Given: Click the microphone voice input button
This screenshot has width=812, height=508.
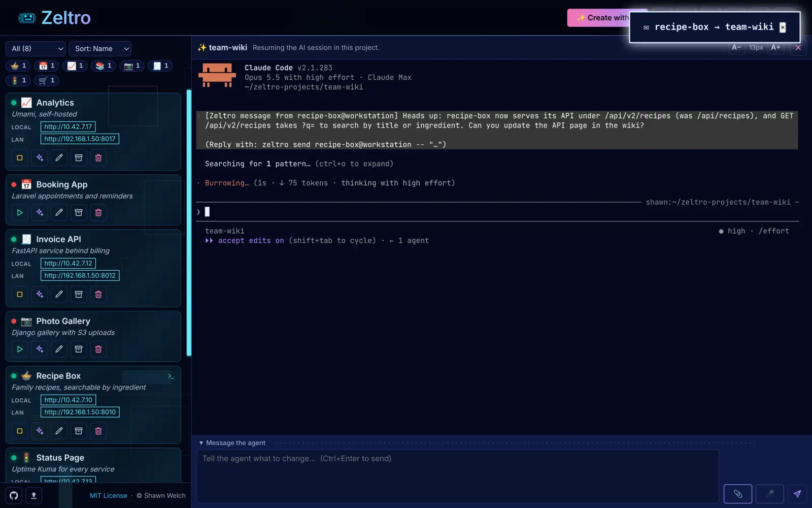Looking at the screenshot, I should [x=770, y=494].
